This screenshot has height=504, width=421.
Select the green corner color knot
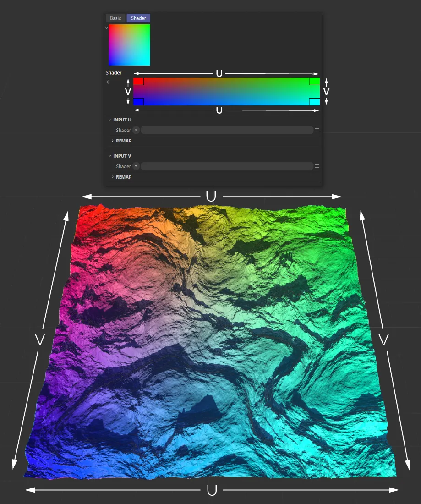tap(314, 82)
